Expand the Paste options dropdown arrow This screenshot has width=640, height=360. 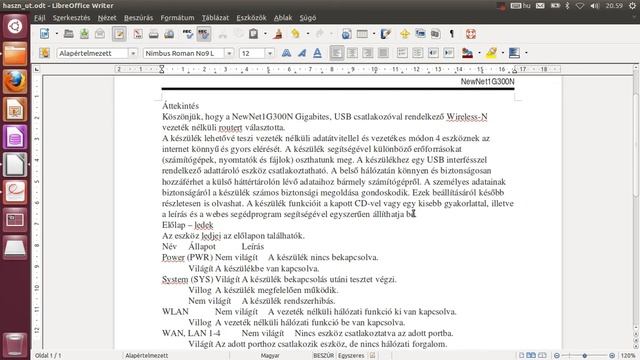pyautogui.click(x=265, y=34)
